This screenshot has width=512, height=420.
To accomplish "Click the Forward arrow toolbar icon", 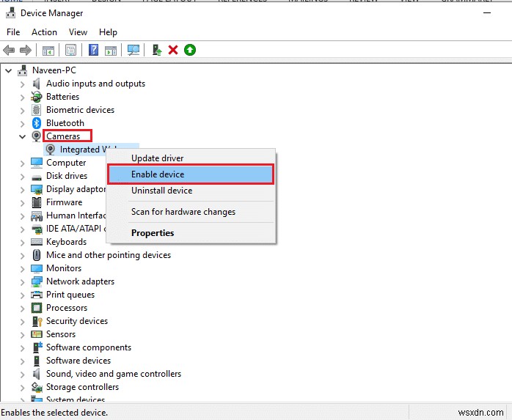I will pyautogui.click(x=26, y=51).
